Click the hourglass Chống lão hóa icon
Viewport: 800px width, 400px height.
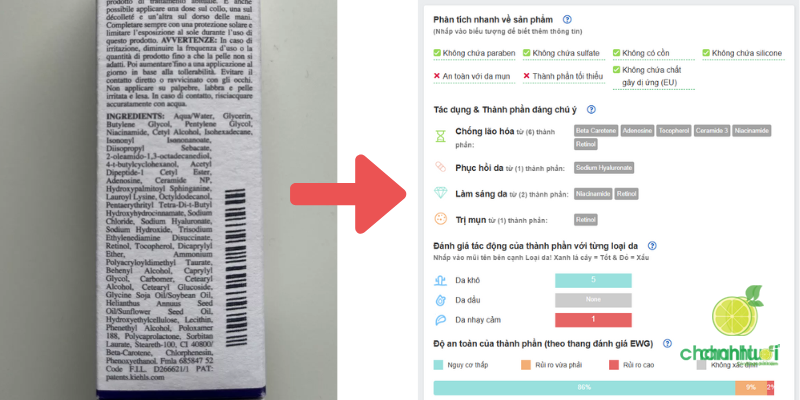click(440, 135)
